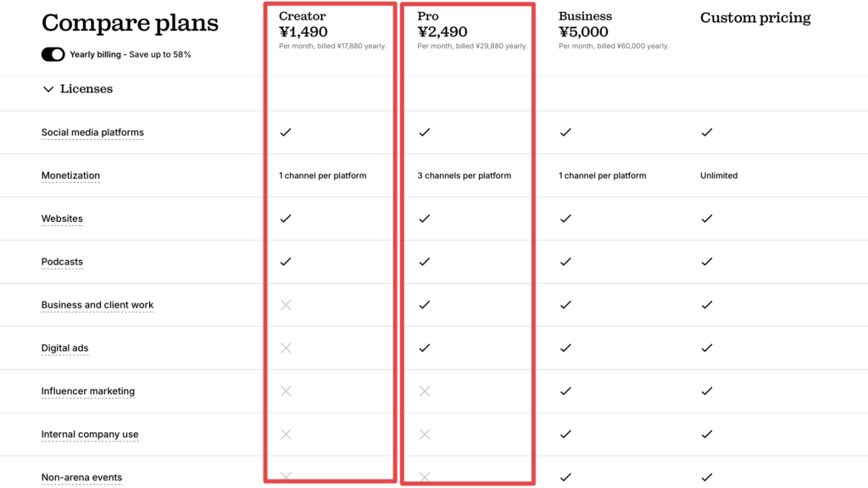The width and height of the screenshot is (868, 488).
Task: Click the Influencer marketing feature label
Action: tap(88, 391)
